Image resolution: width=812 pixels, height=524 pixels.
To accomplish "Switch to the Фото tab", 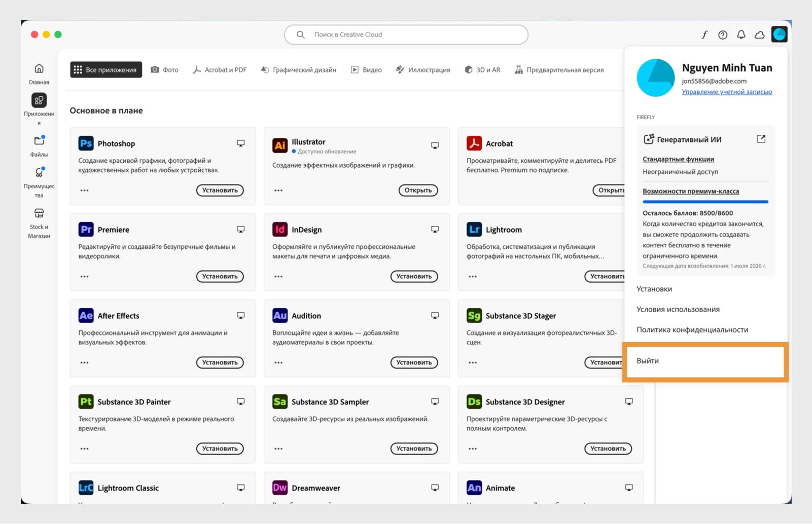I will coord(165,70).
